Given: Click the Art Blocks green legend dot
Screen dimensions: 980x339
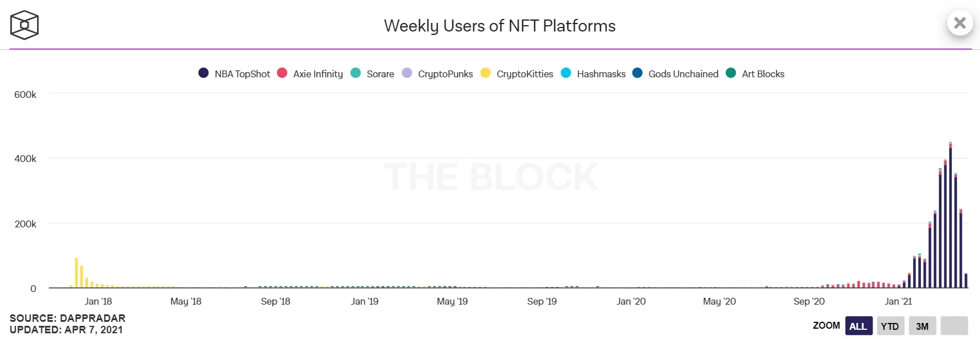Looking at the screenshot, I should pos(730,73).
